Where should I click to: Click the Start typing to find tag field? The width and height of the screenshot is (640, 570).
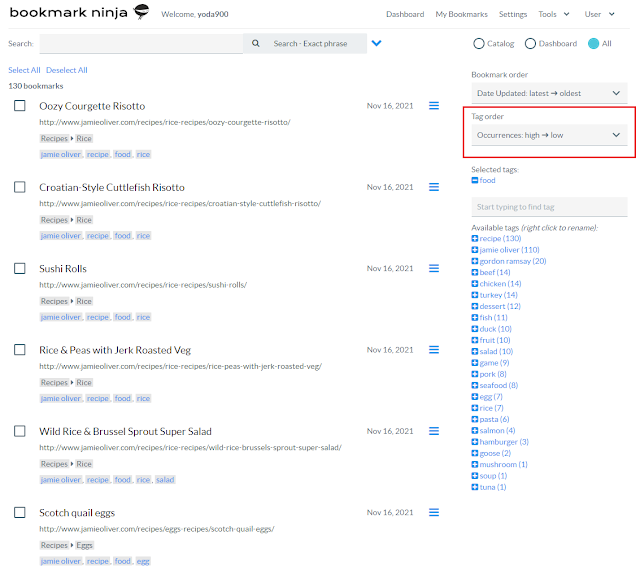click(549, 207)
